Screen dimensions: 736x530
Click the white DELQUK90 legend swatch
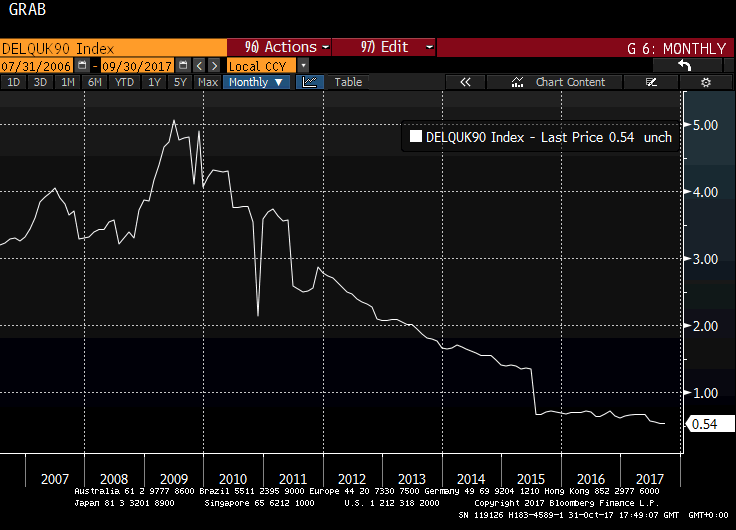pos(416,138)
